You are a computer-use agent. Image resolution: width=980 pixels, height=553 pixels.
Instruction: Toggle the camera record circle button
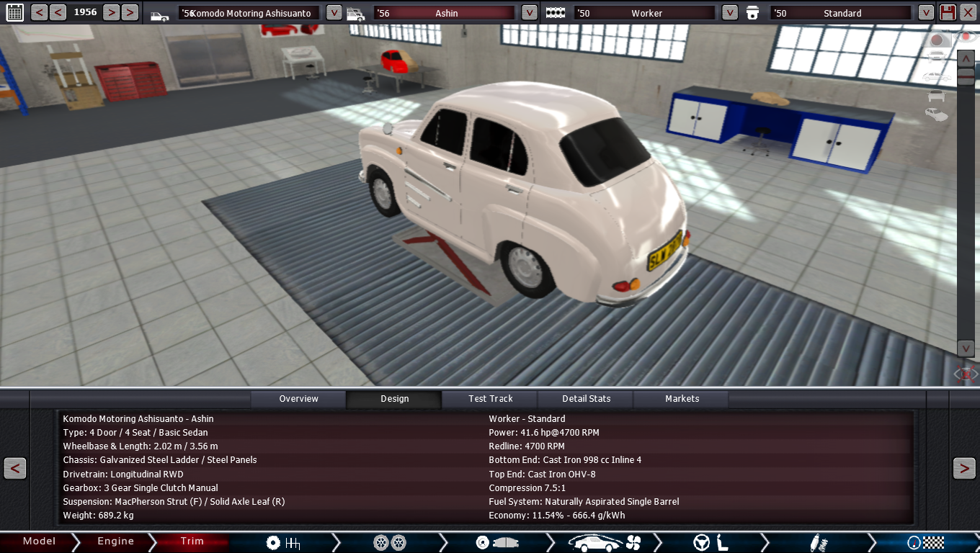point(937,39)
